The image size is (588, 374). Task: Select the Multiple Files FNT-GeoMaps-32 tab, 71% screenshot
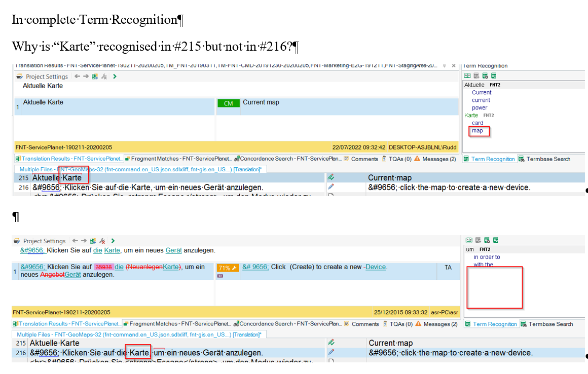click(139, 334)
